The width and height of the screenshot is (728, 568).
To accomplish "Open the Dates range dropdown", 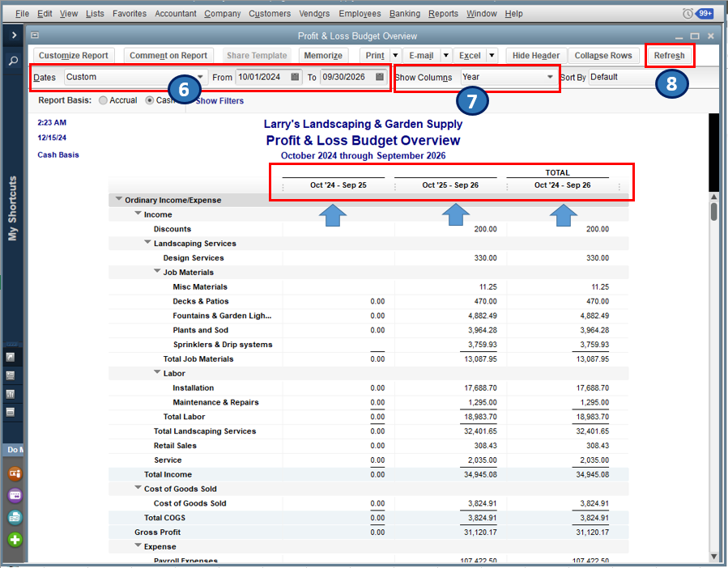I will pyautogui.click(x=200, y=78).
